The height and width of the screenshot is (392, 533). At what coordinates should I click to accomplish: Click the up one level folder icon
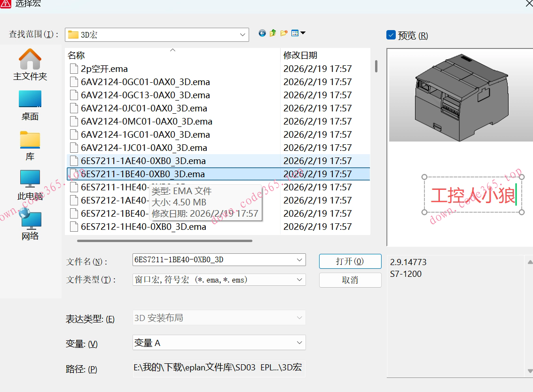pyautogui.click(x=273, y=33)
